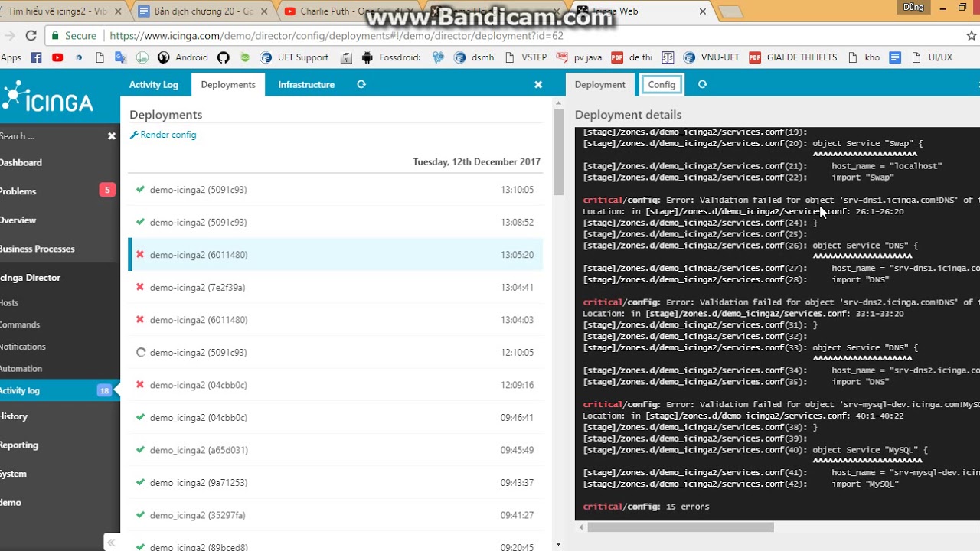
Task: Open a new browser tab
Action: (x=731, y=12)
